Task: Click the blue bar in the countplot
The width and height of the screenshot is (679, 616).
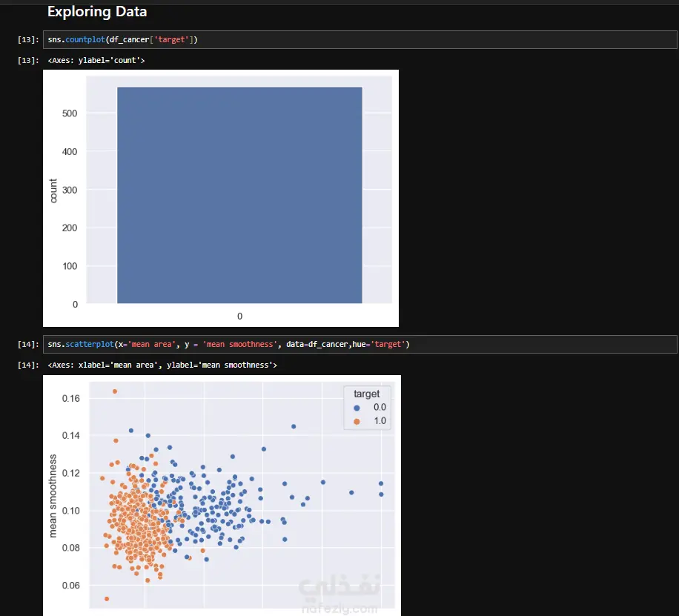Action: click(239, 195)
